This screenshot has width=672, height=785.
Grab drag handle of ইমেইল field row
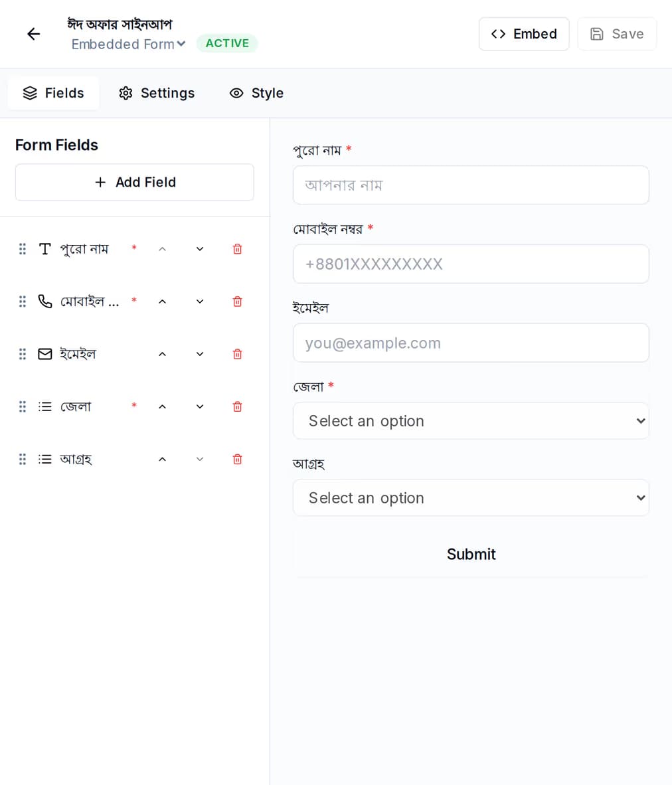(23, 354)
